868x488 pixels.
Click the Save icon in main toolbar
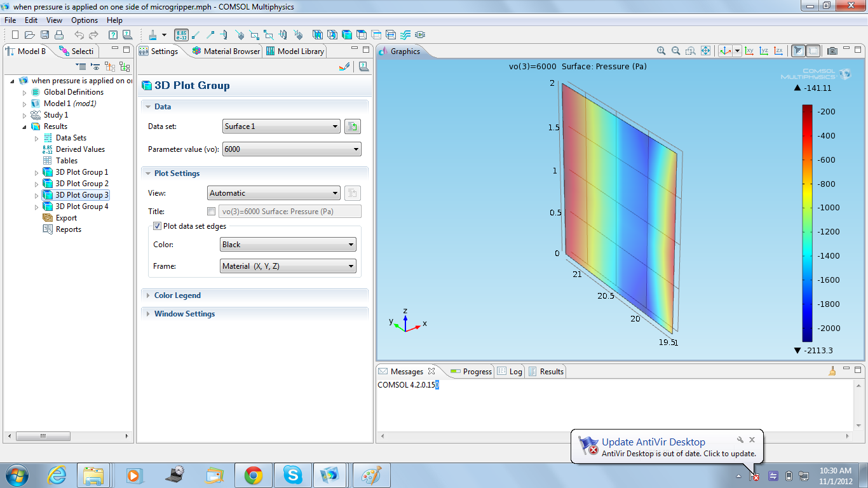[45, 35]
